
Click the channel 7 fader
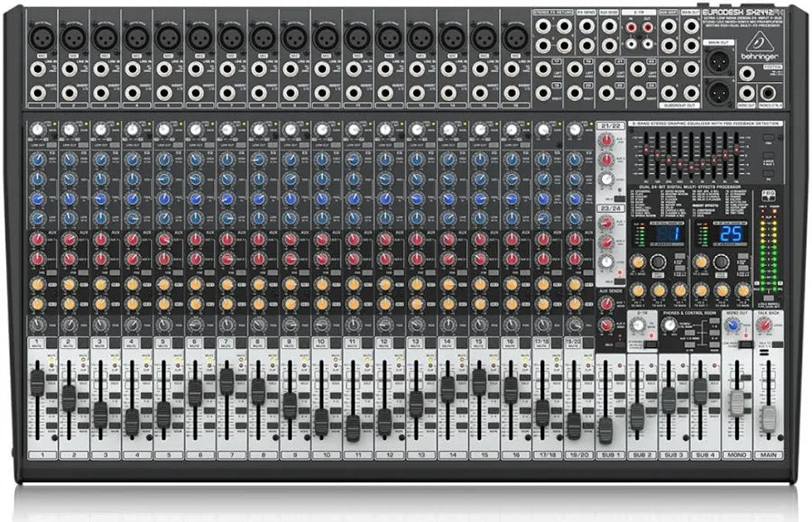pyautogui.click(x=226, y=381)
